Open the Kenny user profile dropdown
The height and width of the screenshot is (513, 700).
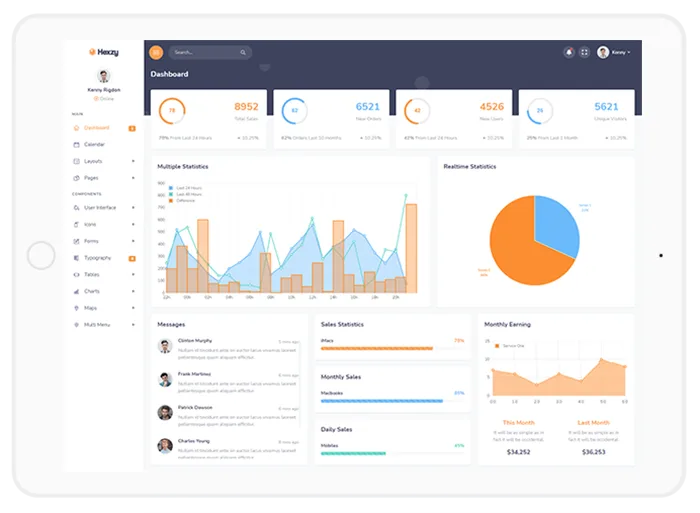pos(614,52)
